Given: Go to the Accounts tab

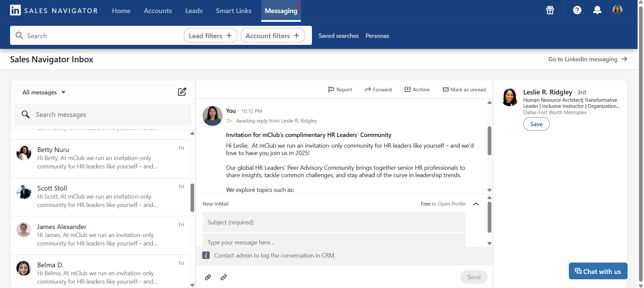Looking at the screenshot, I should (158, 11).
